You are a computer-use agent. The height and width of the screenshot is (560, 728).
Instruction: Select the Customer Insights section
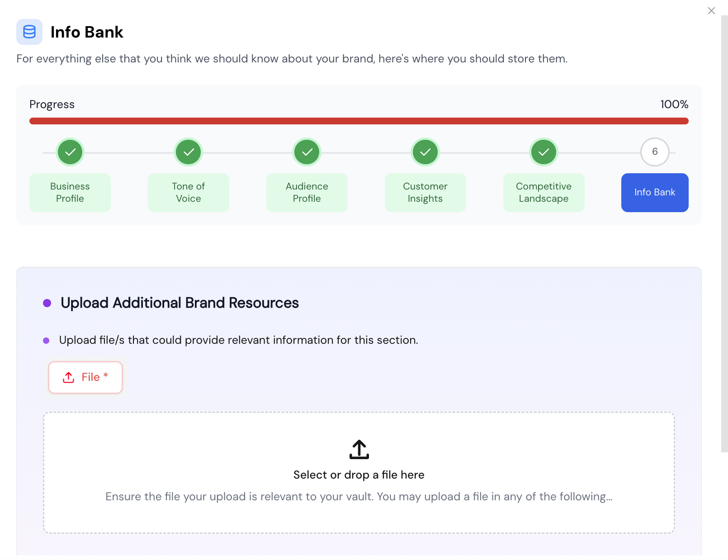tap(425, 193)
